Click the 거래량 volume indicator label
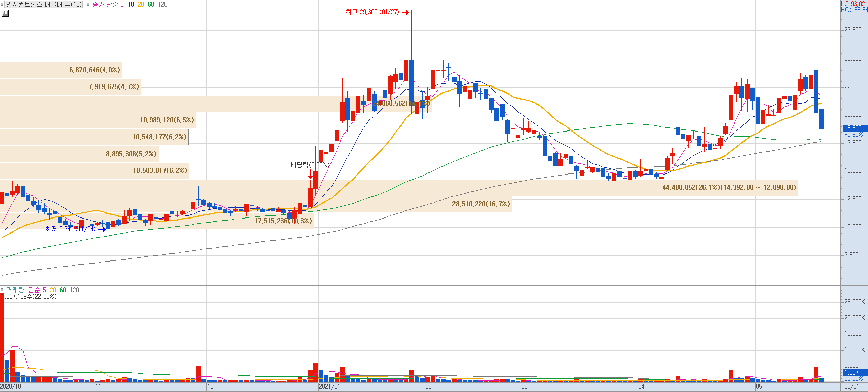 click(x=15, y=290)
